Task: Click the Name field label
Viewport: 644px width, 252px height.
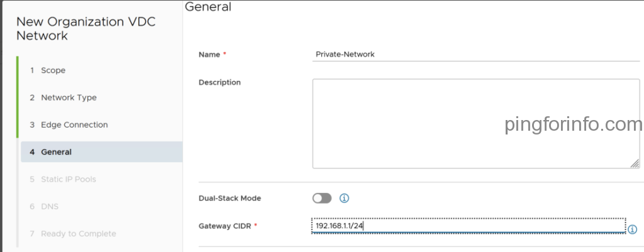Action: point(209,55)
